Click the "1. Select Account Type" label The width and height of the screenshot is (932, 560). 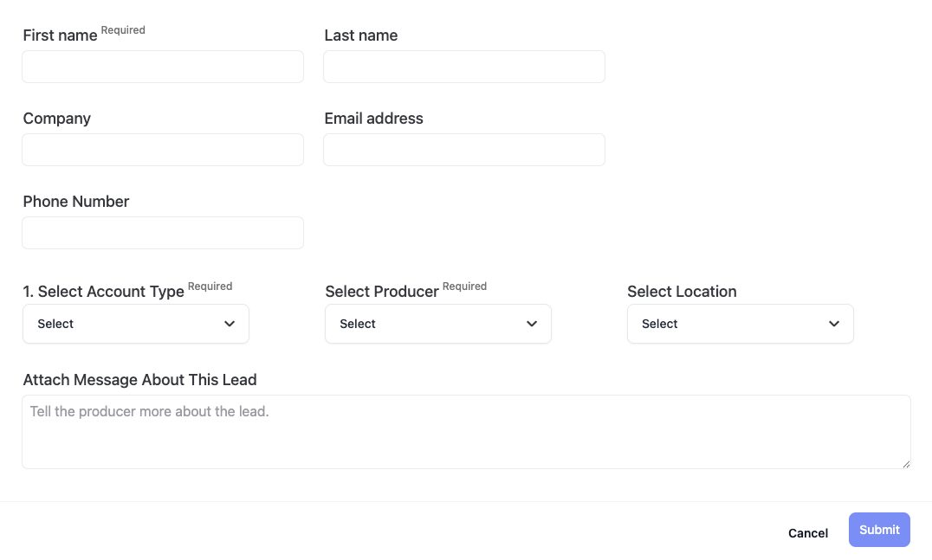coord(103,292)
